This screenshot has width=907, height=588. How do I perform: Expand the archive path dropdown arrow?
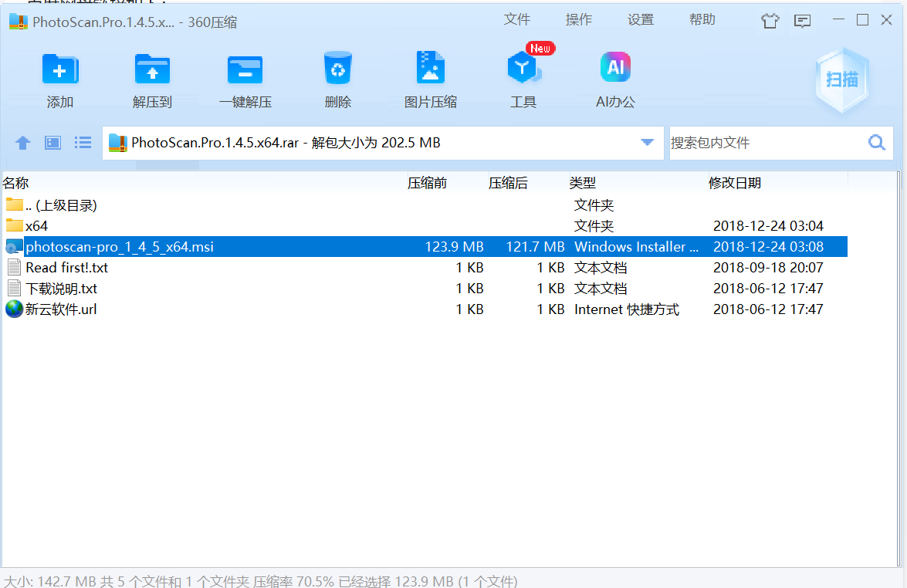pyautogui.click(x=646, y=142)
